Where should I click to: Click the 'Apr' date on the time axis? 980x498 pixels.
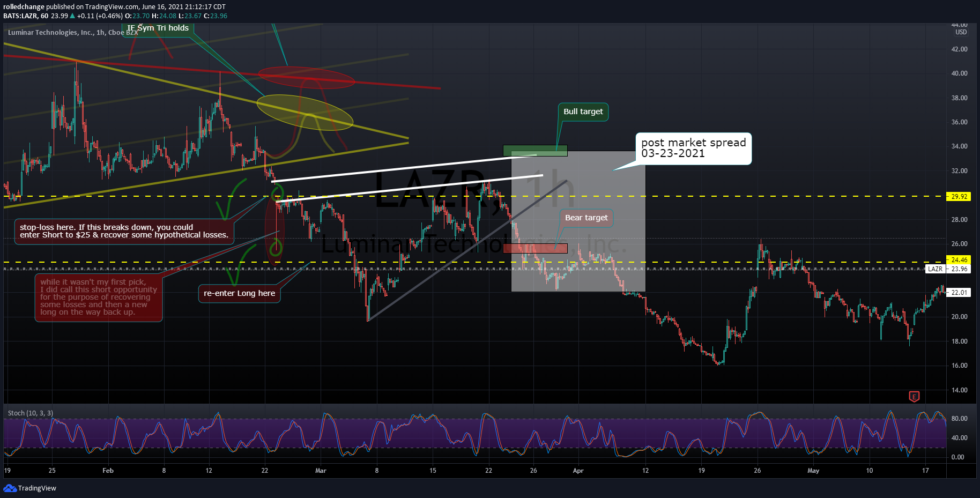[578, 471]
